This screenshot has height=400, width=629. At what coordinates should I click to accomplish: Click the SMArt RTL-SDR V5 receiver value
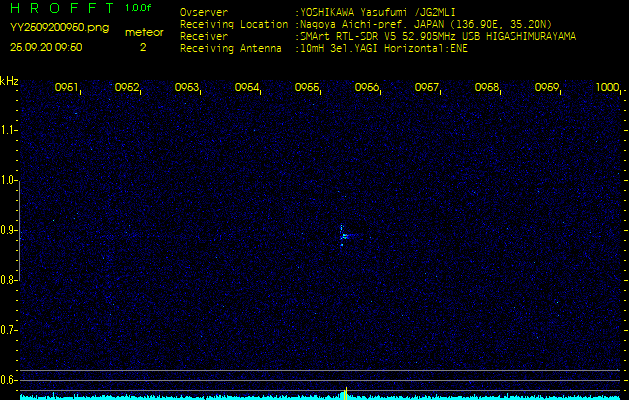coord(438,37)
